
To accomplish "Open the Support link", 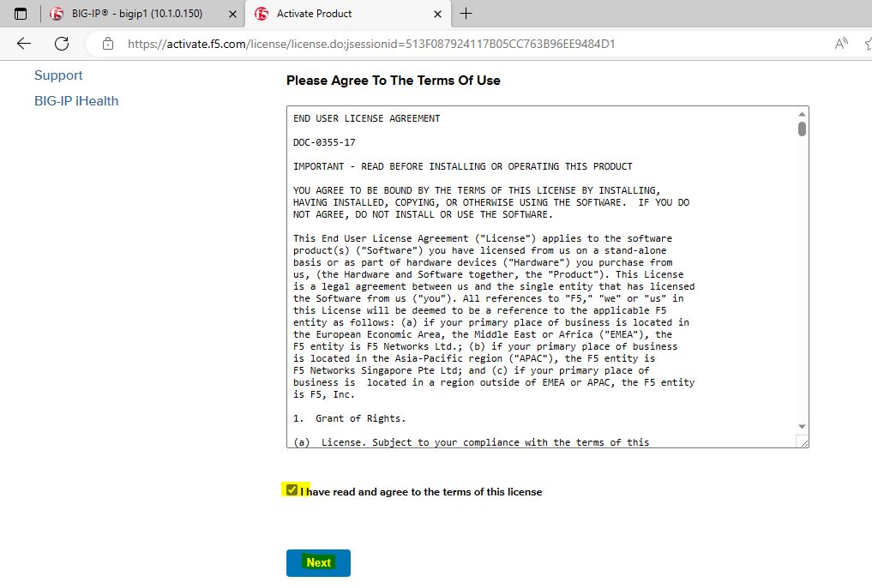I will (58, 75).
